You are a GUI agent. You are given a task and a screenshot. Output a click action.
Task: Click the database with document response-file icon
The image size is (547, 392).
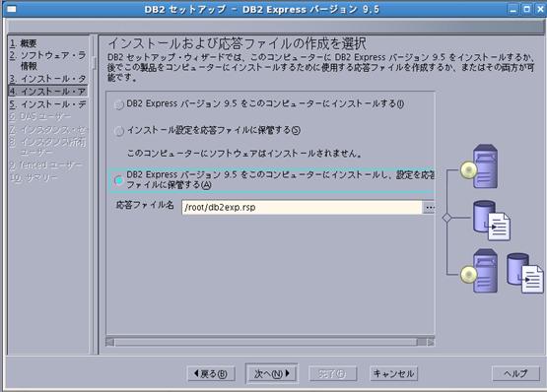pos(492,221)
